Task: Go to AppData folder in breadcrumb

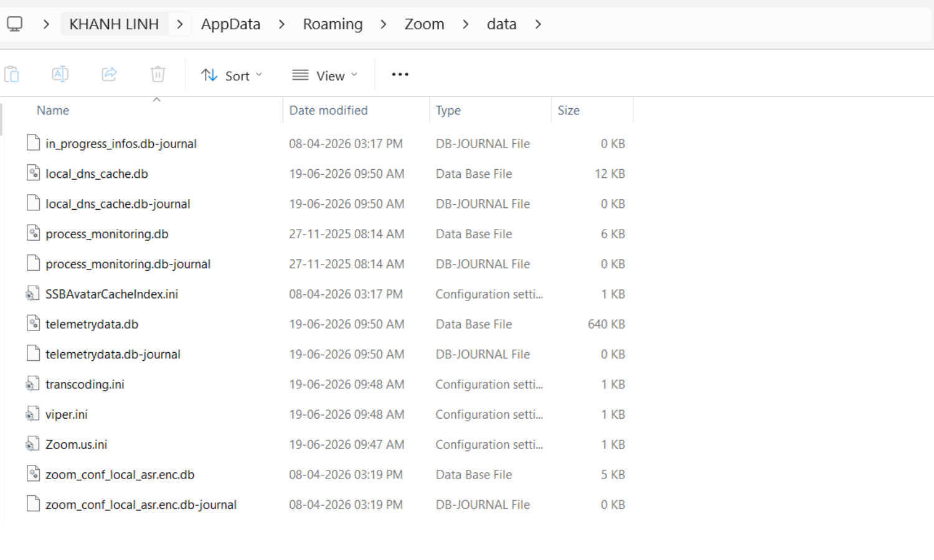Action: coord(230,24)
